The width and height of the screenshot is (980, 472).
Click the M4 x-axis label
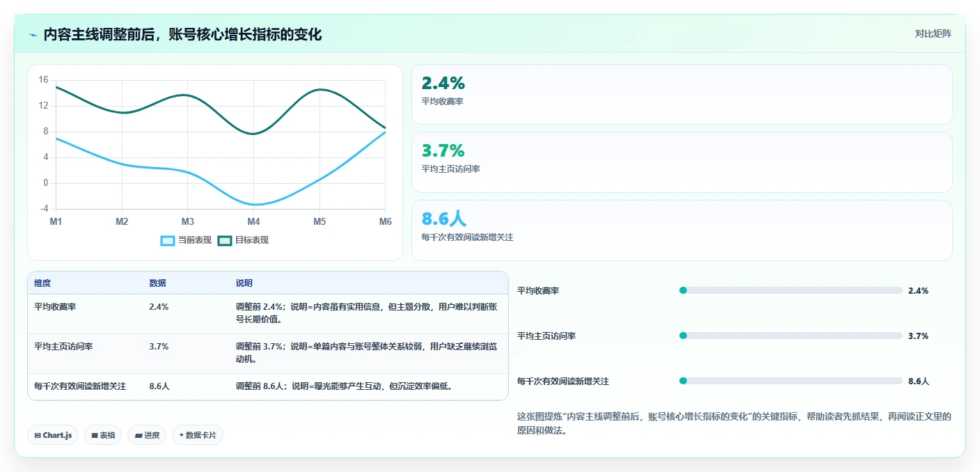[253, 221]
